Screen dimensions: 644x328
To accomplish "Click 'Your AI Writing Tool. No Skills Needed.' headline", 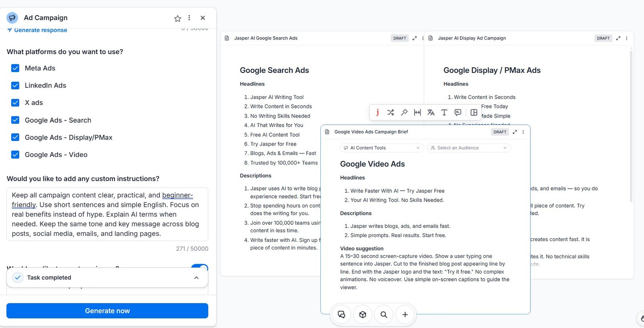I will click(x=397, y=200).
